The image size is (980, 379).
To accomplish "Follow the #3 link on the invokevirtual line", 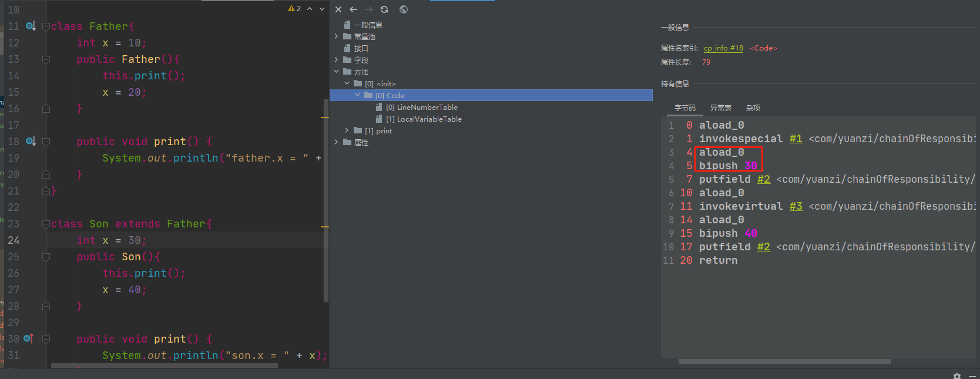I will pyautogui.click(x=796, y=206).
